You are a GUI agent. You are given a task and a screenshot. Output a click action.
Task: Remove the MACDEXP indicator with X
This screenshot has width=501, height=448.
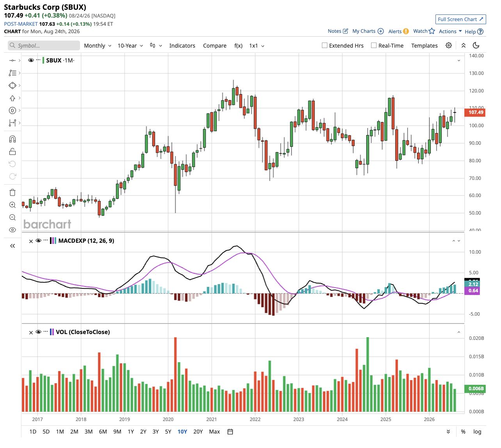(x=31, y=241)
